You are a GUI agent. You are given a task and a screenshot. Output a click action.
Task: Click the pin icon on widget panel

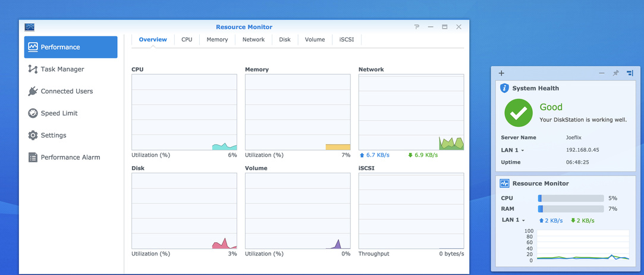(615, 73)
